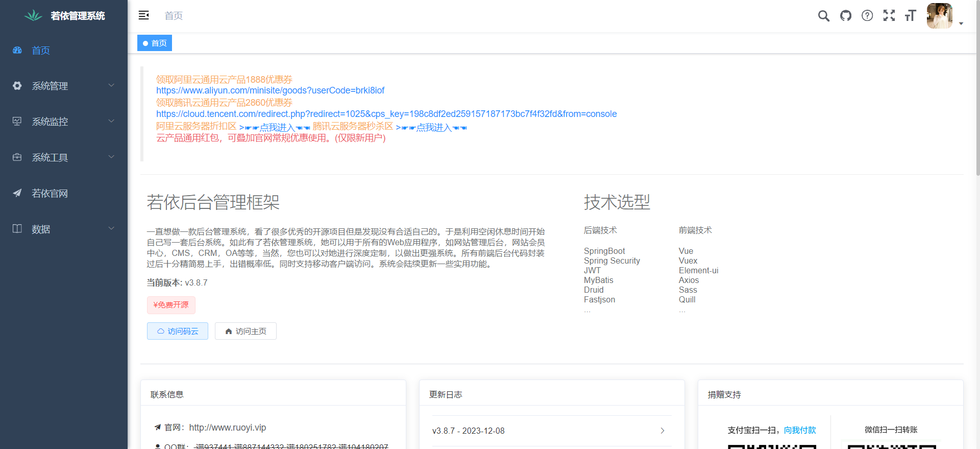
Task: Expand 数据 with its chevron
Action: point(111,228)
